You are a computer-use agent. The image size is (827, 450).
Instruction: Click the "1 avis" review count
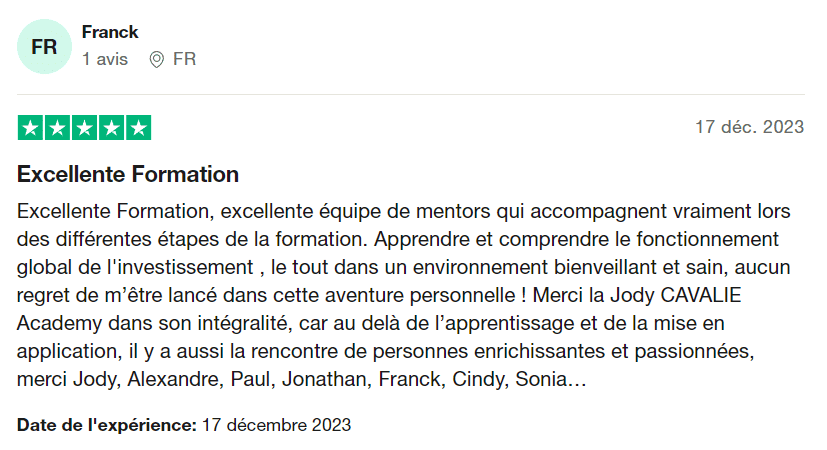[105, 59]
